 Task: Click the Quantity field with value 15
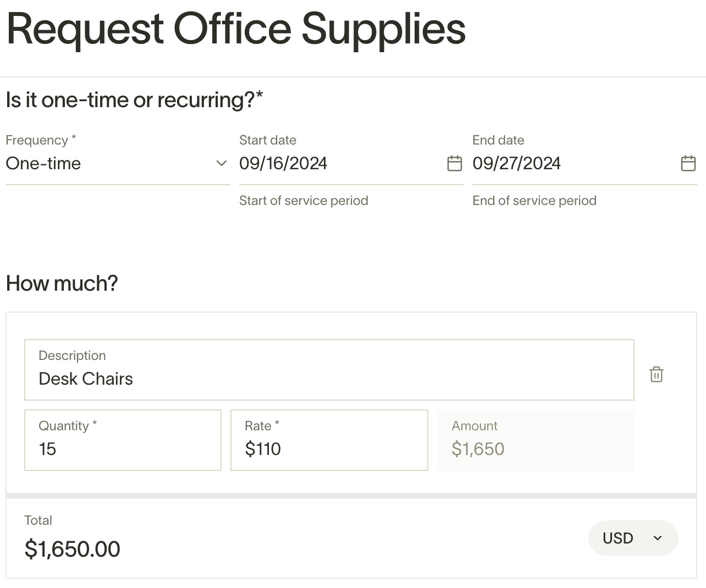pyautogui.click(x=123, y=440)
